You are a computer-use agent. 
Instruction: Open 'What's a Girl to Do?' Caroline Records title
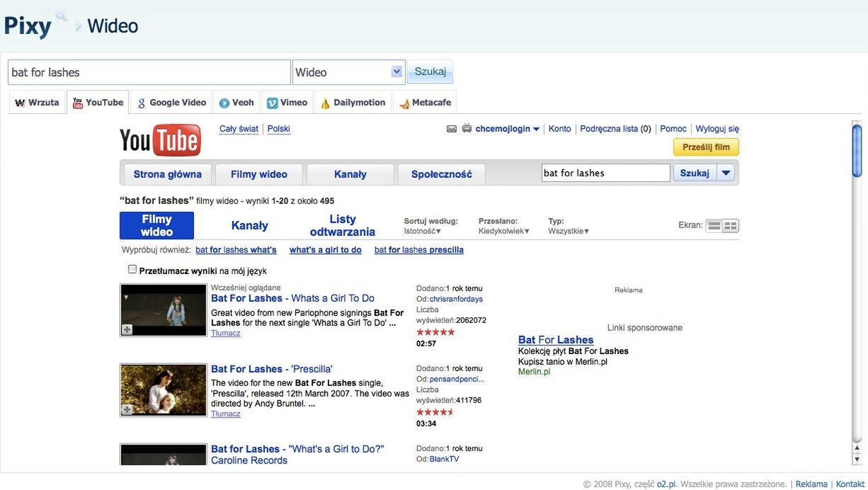[297, 455]
